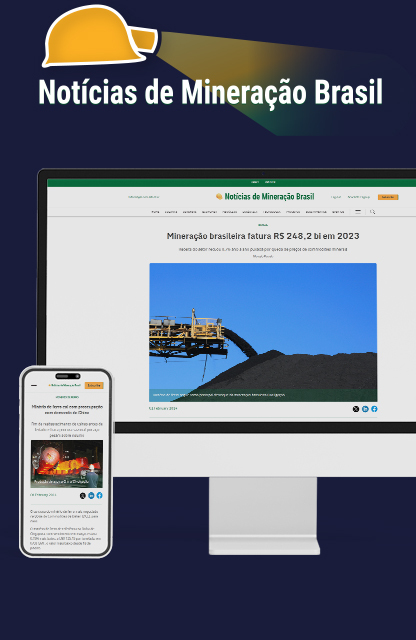Click the small helmet icon beside monitor site logo
The width and height of the screenshot is (416, 640).
pos(219,196)
